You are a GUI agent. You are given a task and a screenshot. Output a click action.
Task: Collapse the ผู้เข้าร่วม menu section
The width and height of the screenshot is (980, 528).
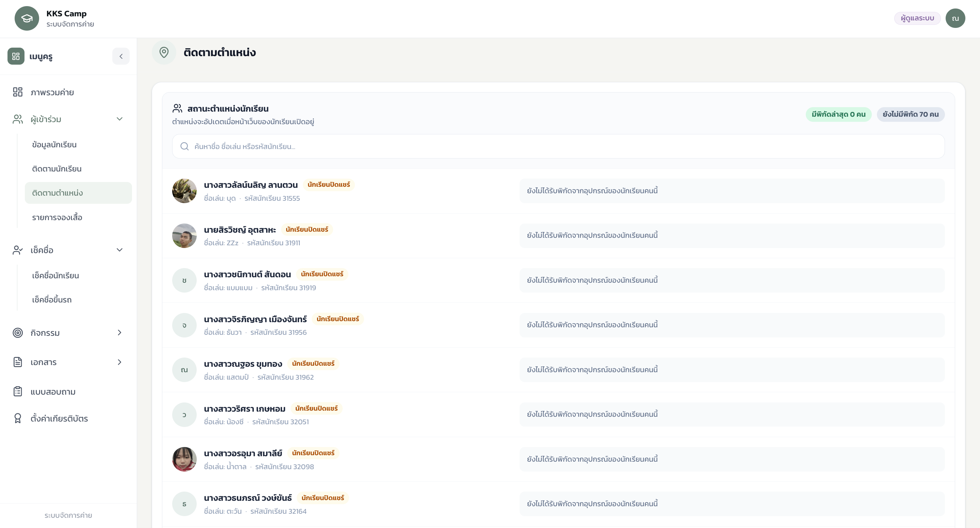point(119,119)
